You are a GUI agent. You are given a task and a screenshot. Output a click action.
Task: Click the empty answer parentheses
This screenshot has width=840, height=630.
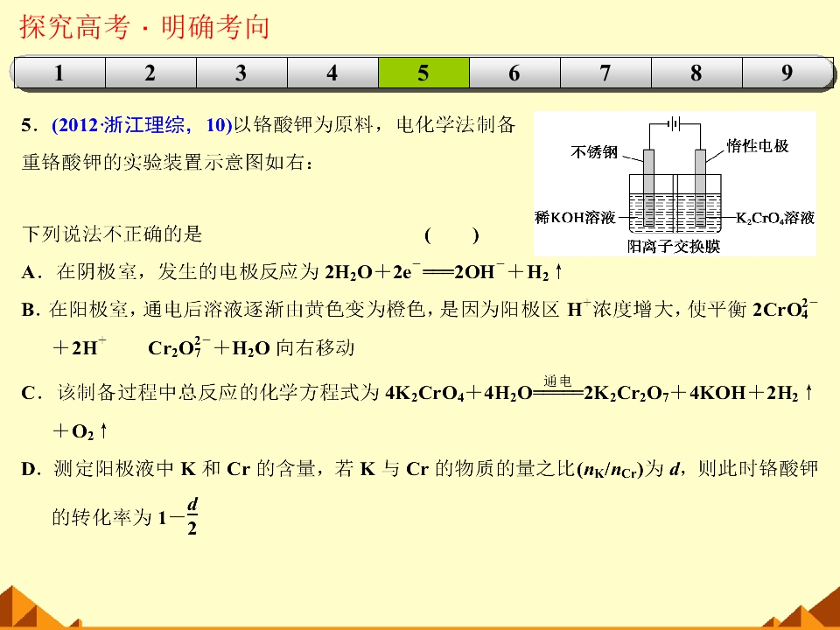[x=451, y=234]
